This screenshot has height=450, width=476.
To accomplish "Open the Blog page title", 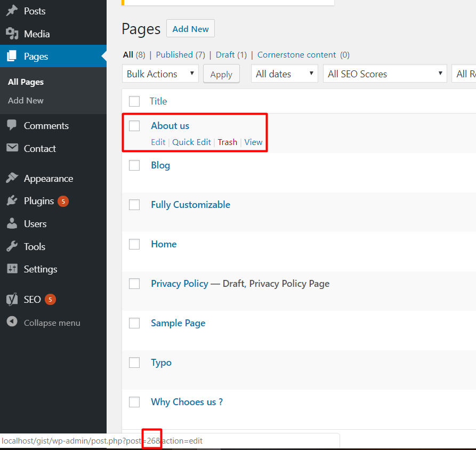I will click(160, 165).
